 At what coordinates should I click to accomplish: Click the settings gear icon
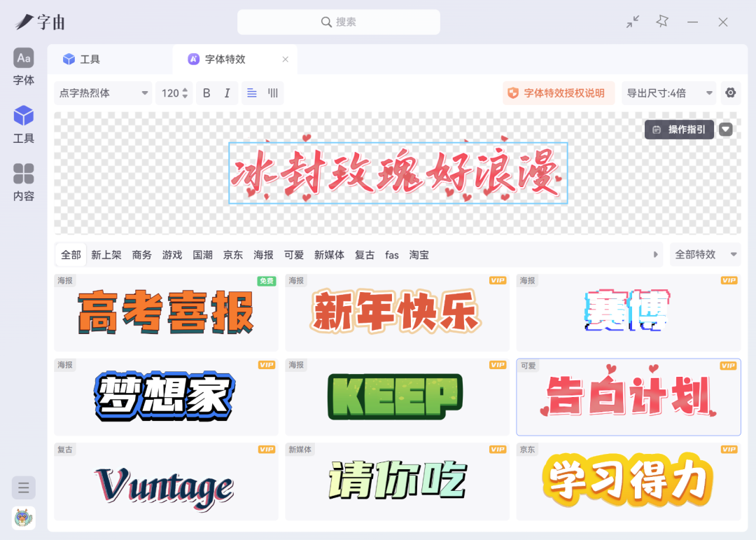(x=731, y=93)
